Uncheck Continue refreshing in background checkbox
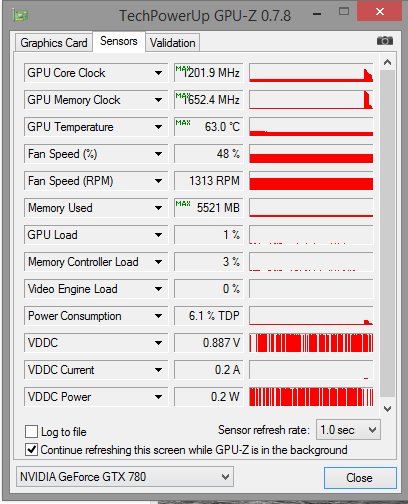408x504 pixels. point(31,450)
